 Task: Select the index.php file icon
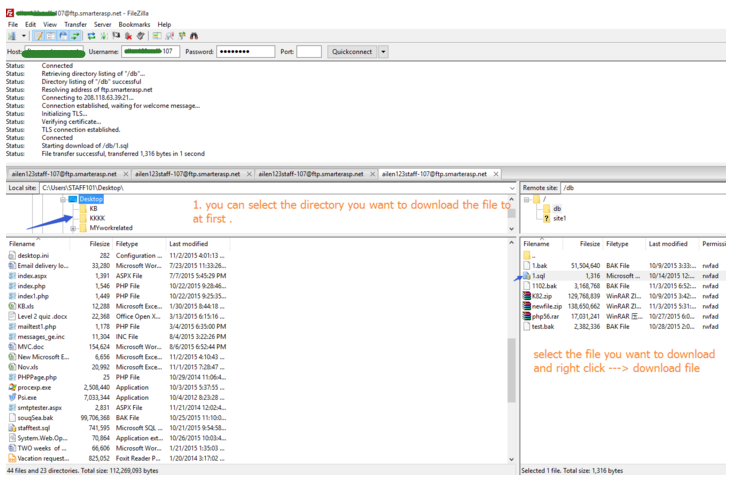[12, 286]
